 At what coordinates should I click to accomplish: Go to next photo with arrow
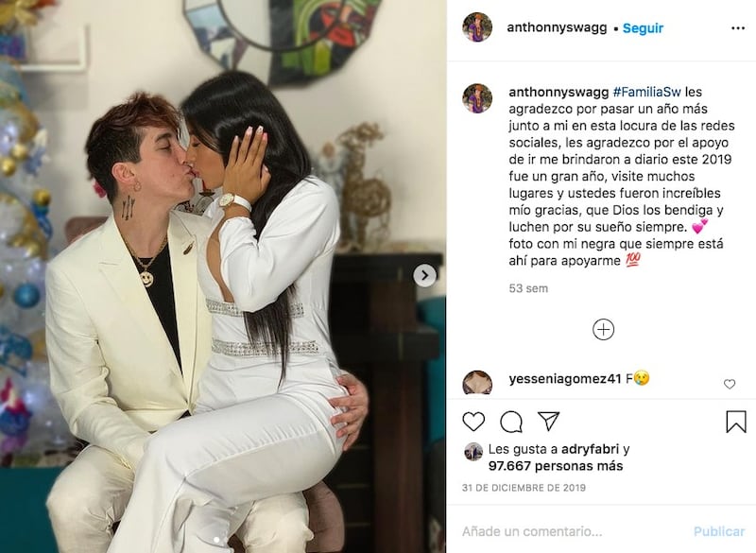[424, 275]
